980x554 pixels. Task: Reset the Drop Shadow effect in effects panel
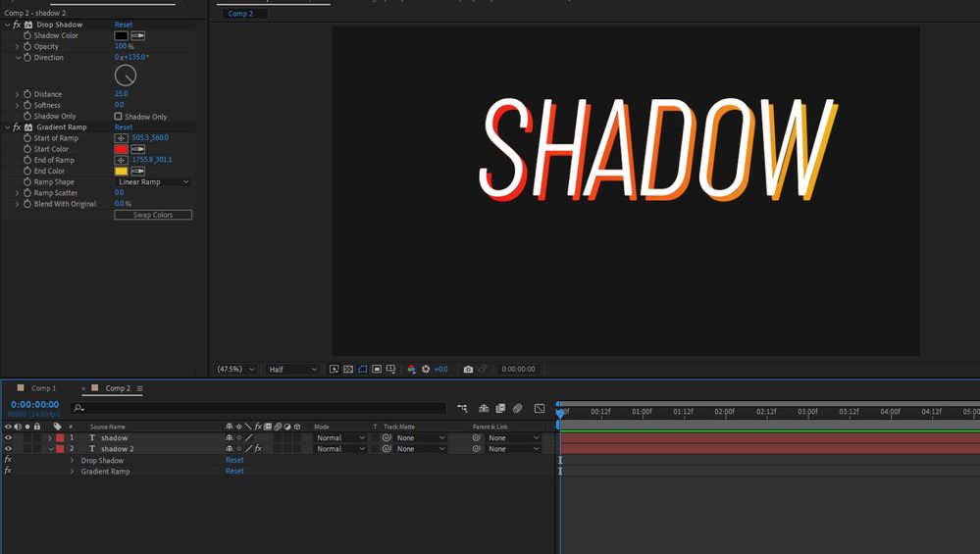[x=124, y=25]
